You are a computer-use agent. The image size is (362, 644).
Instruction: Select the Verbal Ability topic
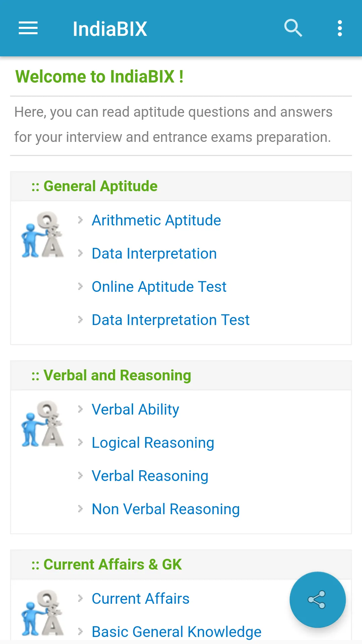pos(135,410)
